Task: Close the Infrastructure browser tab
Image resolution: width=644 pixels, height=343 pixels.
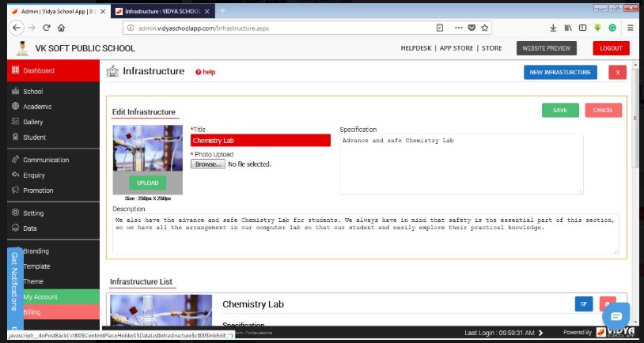Action: click(207, 12)
